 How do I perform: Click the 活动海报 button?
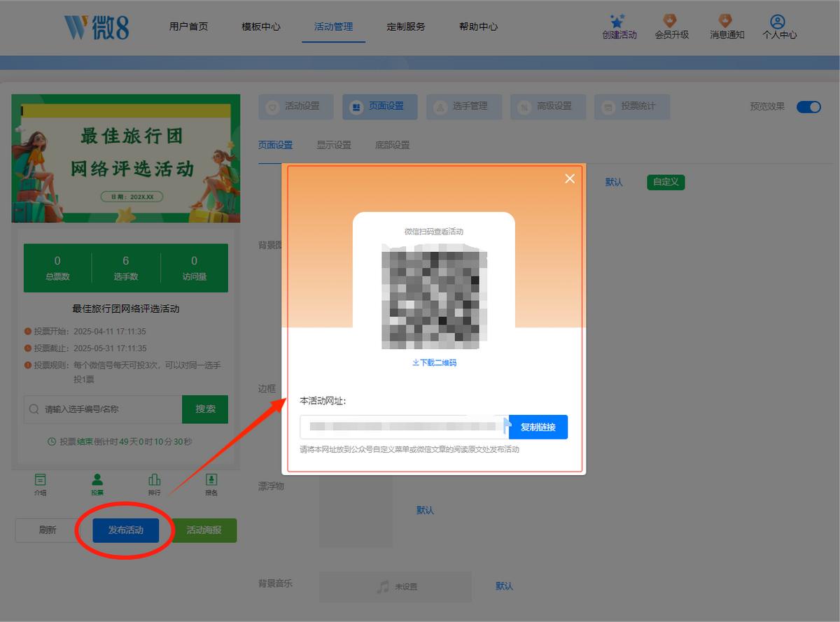pos(204,530)
